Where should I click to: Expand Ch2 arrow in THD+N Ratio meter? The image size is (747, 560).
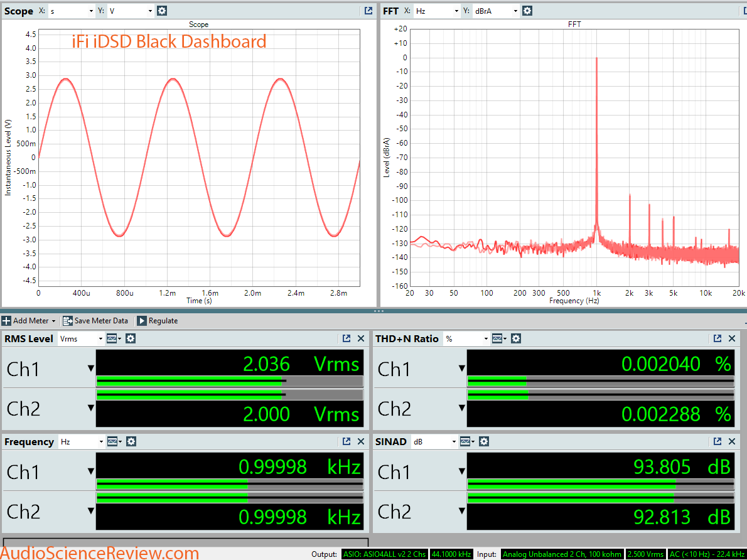click(461, 408)
